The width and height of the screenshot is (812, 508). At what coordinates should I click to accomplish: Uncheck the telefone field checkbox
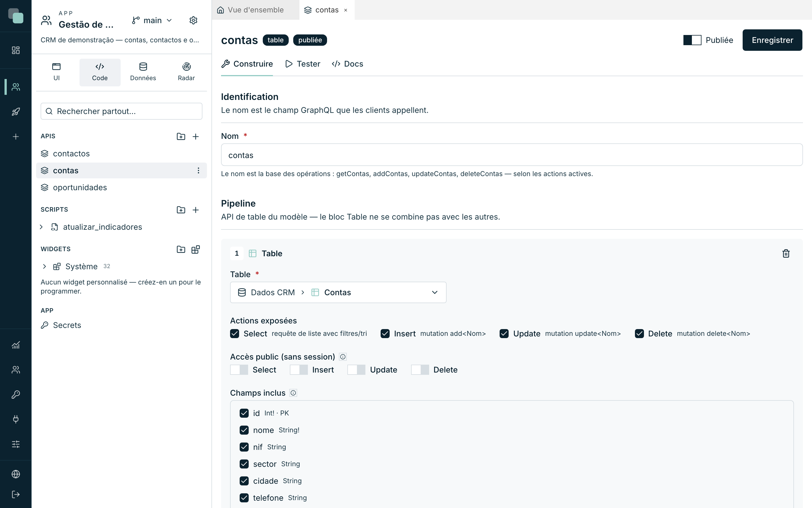pyautogui.click(x=244, y=498)
